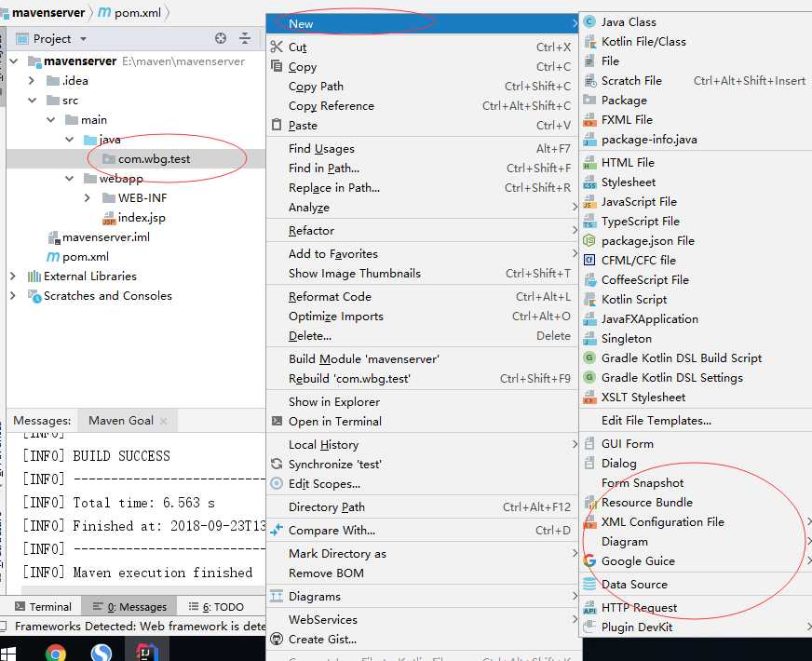Click the Data Source database icon
Image resolution: width=812 pixels, height=661 pixels.
tap(589, 585)
